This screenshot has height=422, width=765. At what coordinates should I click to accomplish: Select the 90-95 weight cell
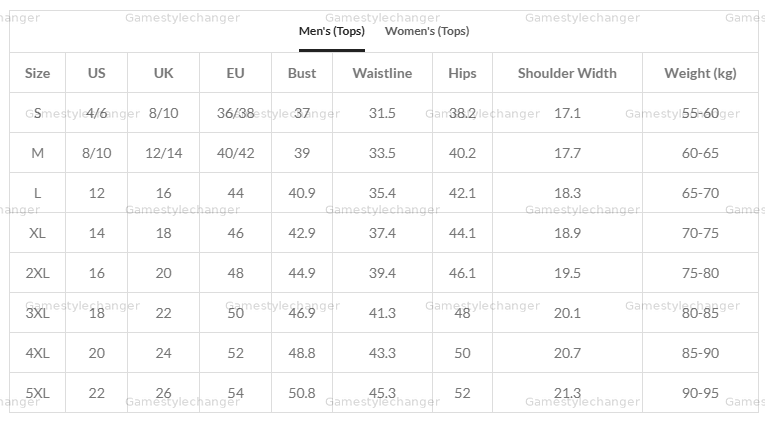click(x=700, y=393)
